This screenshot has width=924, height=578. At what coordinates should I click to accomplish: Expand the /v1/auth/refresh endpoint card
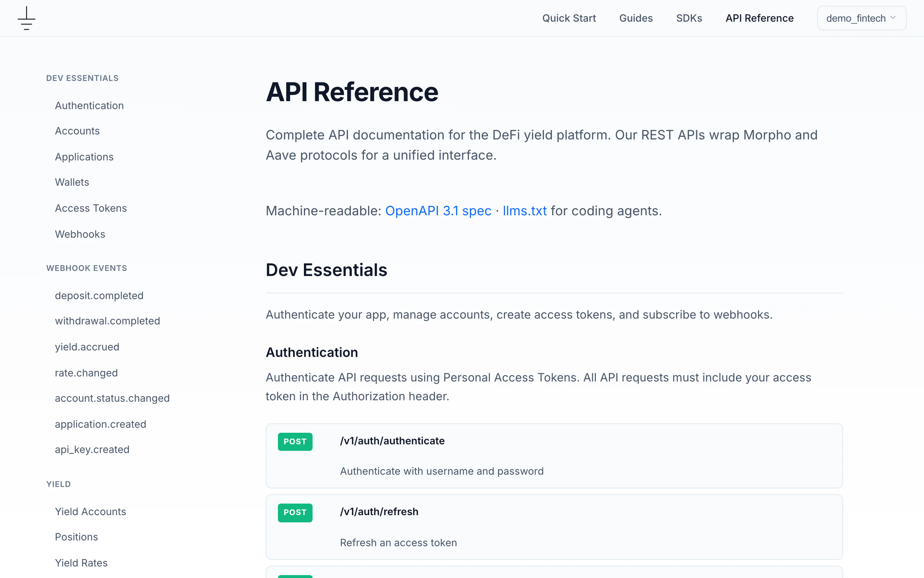pos(554,527)
